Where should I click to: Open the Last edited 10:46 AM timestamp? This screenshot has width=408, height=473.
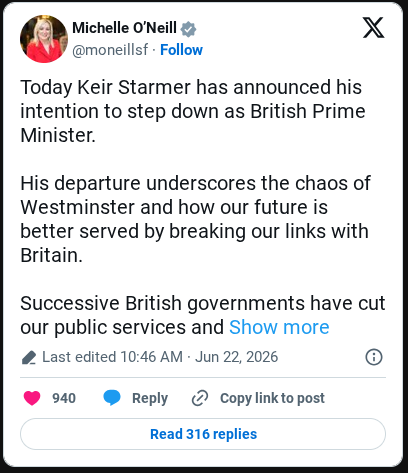pyautogui.click(x=112, y=357)
